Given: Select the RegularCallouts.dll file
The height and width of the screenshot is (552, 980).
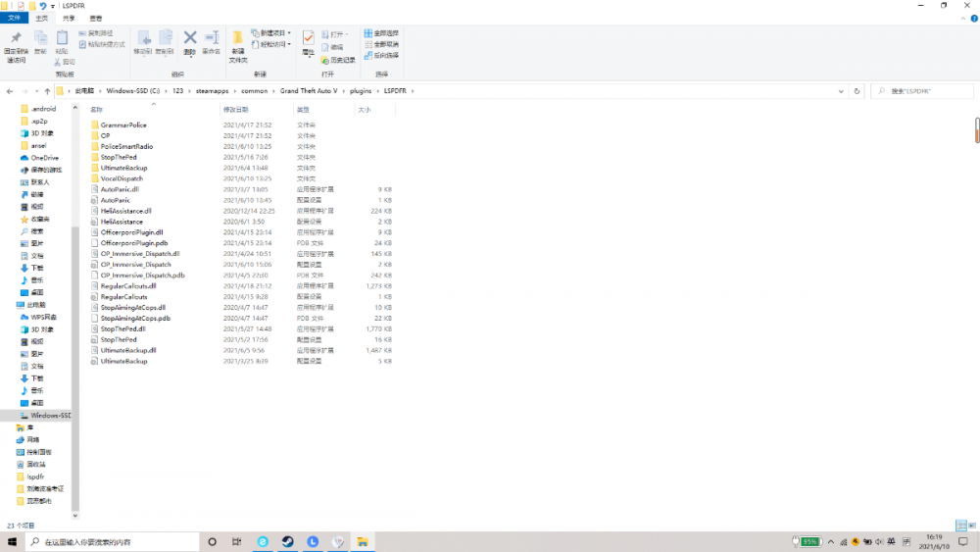Looking at the screenshot, I should coord(128,286).
